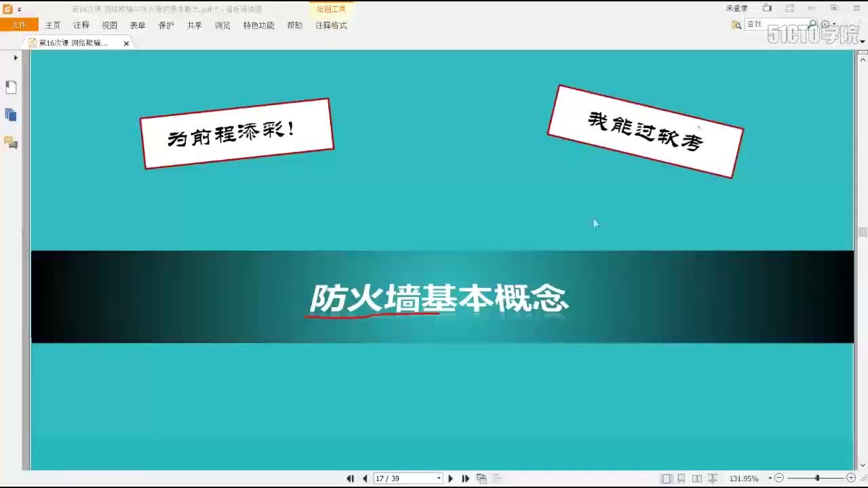Click the 为前程添彩! text box on page
Viewport: 868px width, 488px height.
pos(237,134)
